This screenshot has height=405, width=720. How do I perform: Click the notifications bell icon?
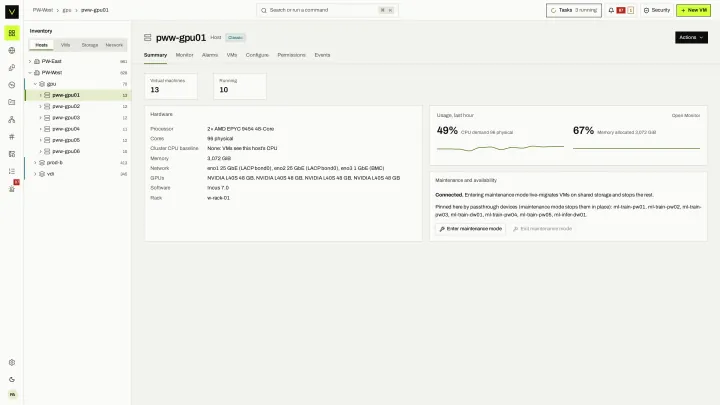coord(611,10)
